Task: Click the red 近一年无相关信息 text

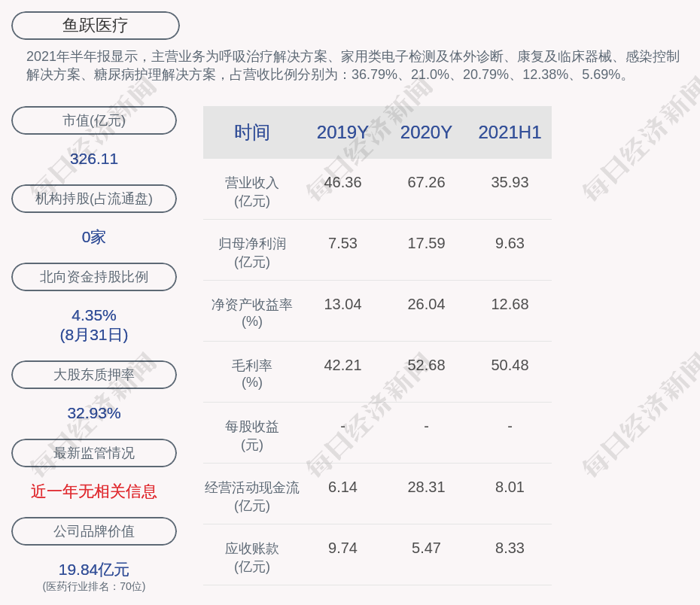Action: [x=94, y=491]
